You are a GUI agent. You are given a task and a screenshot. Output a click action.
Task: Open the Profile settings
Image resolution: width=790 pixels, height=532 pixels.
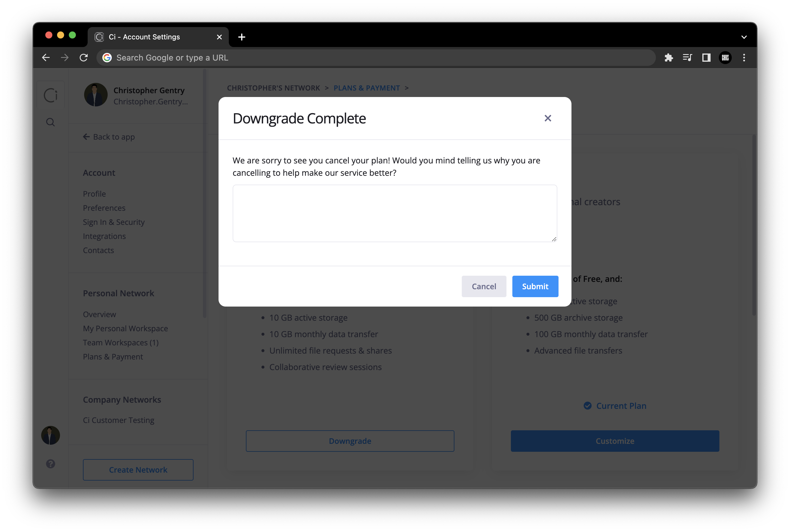[x=94, y=194]
